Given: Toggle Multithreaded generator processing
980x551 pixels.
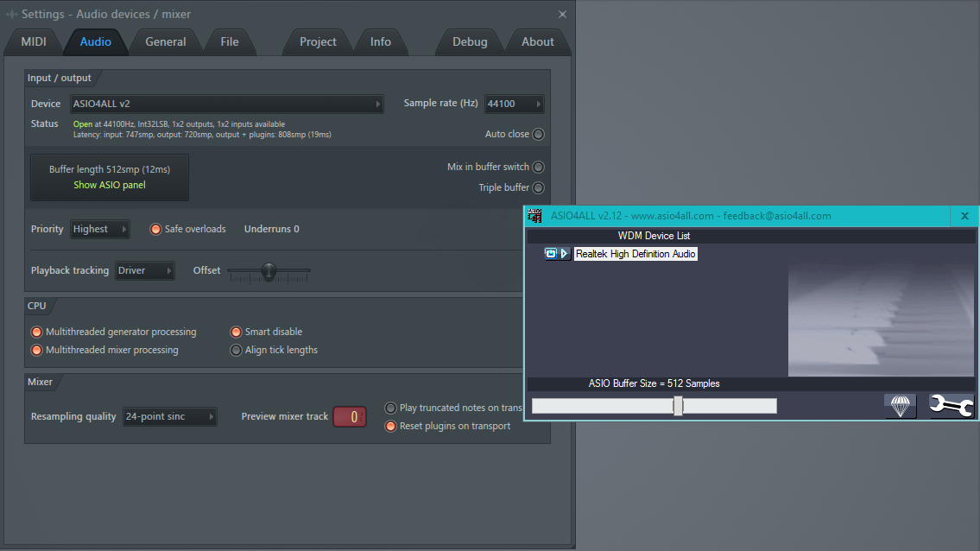Looking at the screenshot, I should 36,332.
